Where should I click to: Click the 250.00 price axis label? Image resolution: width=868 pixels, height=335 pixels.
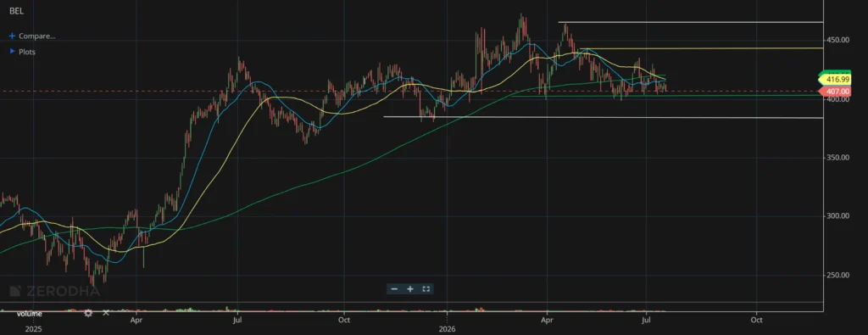click(838, 275)
